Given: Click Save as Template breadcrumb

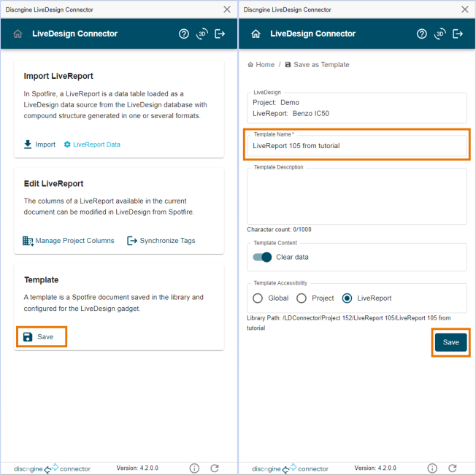Looking at the screenshot, I should click(x=318, y=65).
